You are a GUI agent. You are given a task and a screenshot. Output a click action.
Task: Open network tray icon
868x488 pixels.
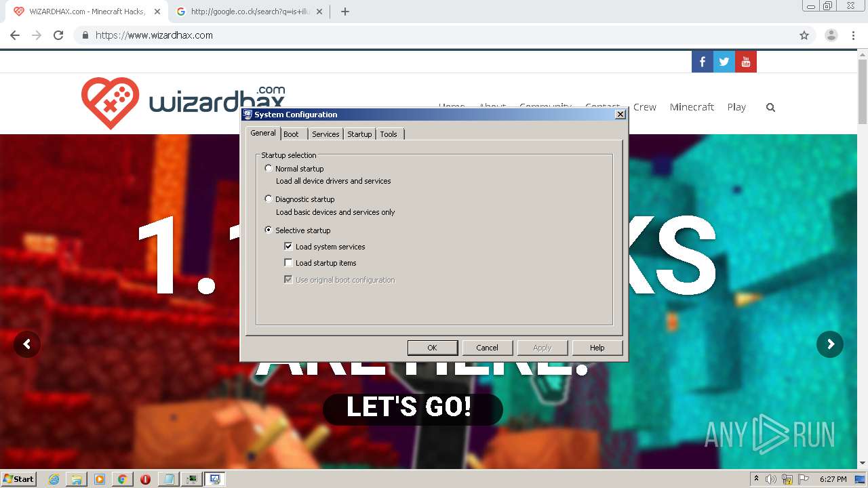point(787,479)
